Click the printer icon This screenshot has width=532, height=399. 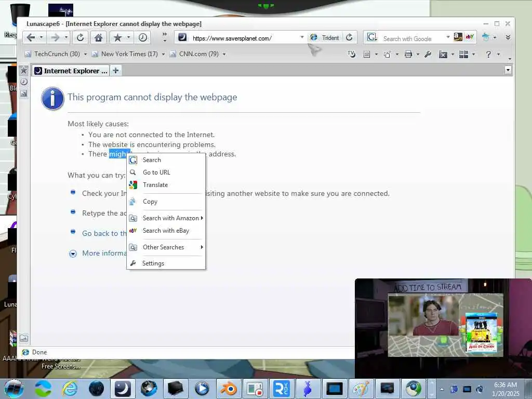[x=408, y=54]
